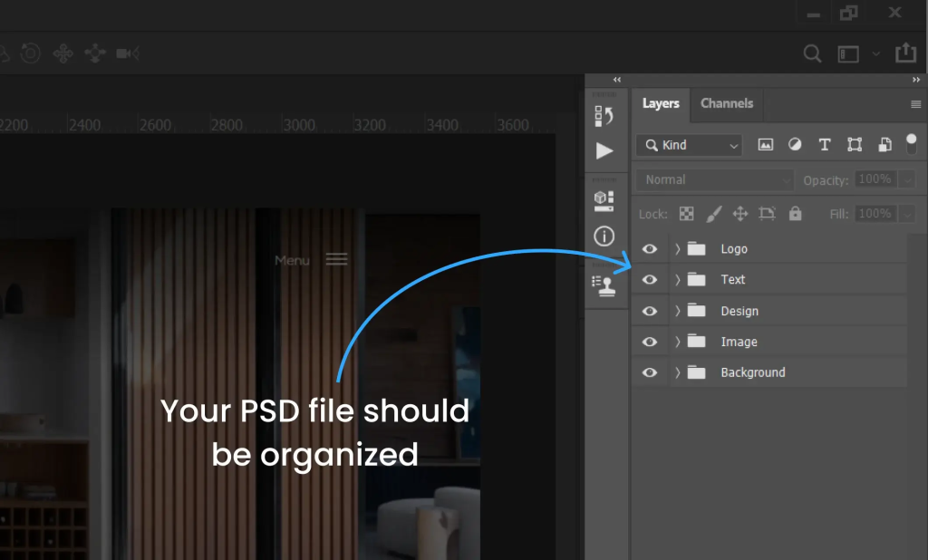Select the filter for shape layers icon

854,144
